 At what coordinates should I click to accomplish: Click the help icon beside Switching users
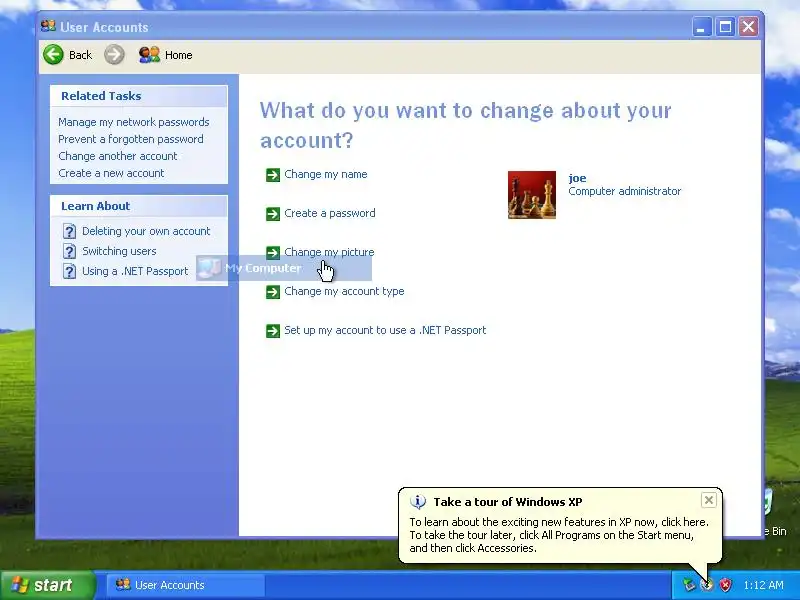tap(69, 251)
